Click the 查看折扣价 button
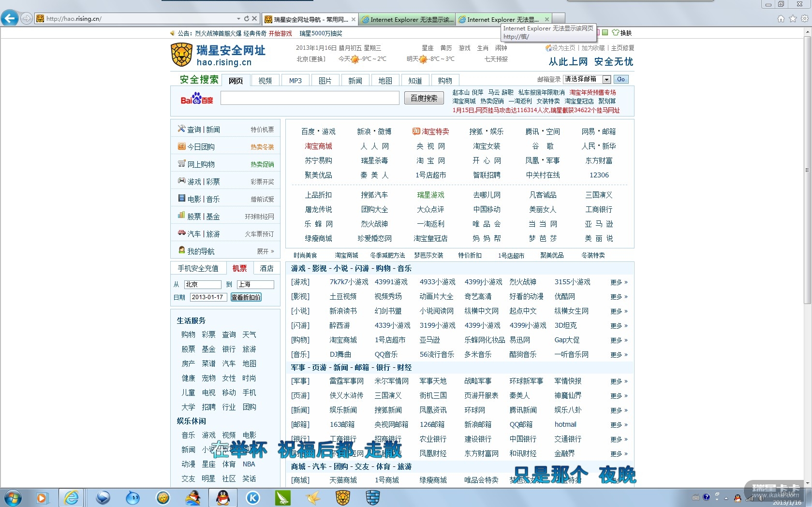 pos(246,297)
